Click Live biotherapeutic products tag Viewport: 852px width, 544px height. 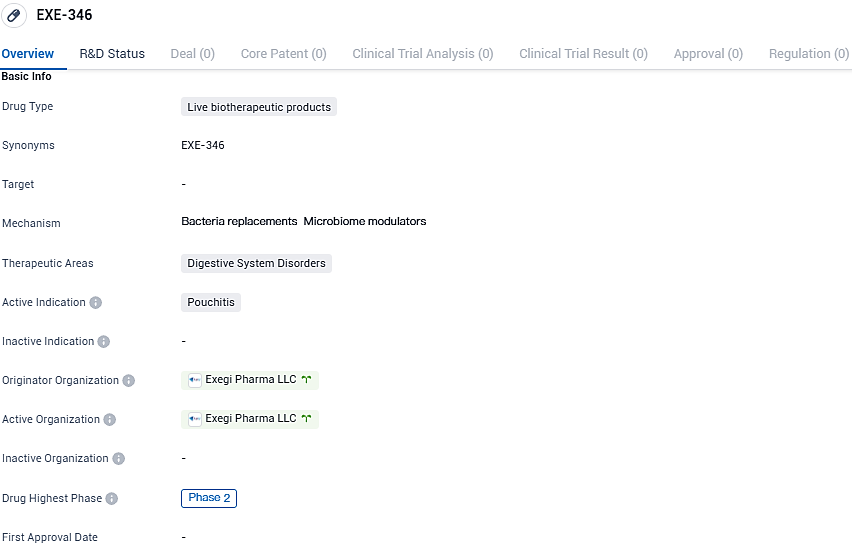tap(258, 107)
